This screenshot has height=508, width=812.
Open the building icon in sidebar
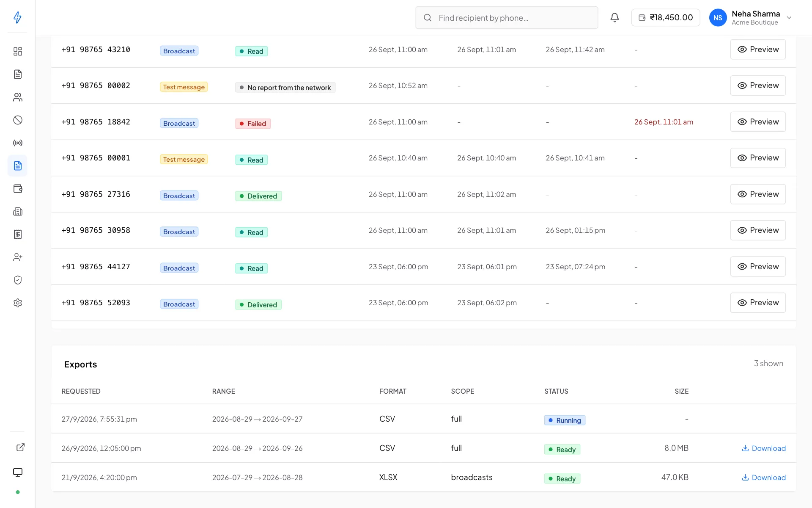(18, 212)
